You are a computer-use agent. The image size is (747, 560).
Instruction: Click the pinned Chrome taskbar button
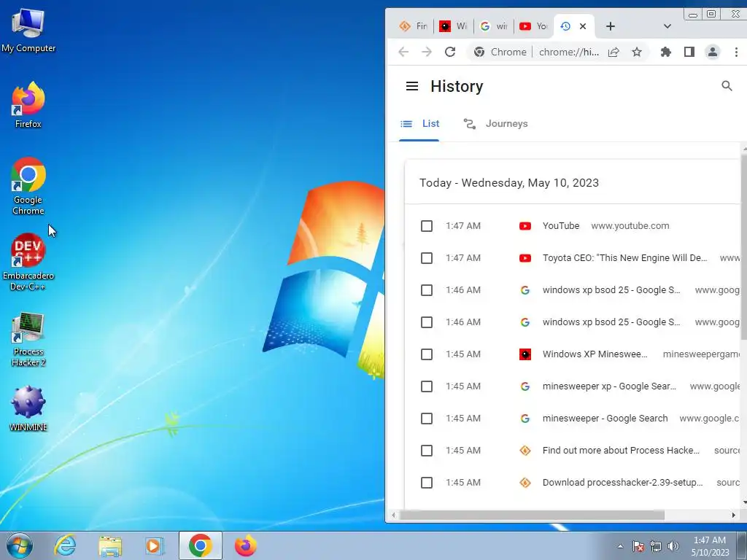point(201,545)
